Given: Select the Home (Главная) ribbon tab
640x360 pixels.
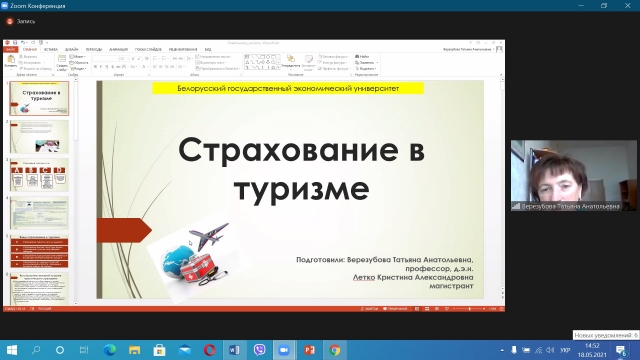Looking at the screenshot, I should coord(30,49).
